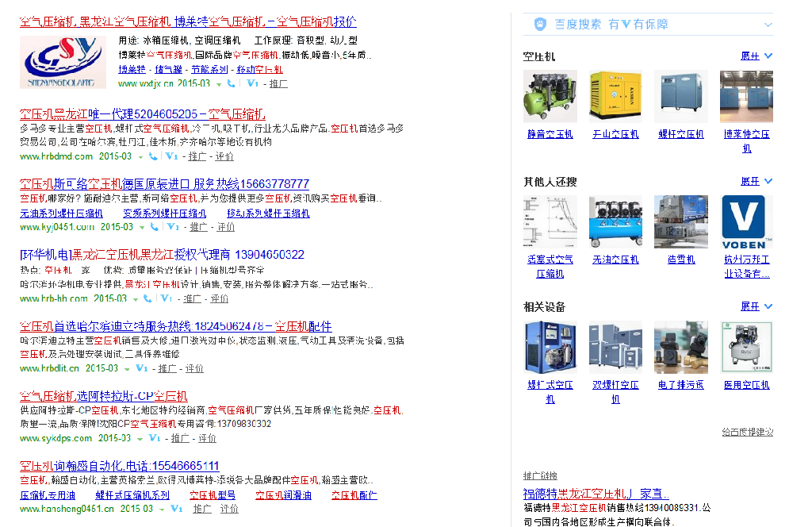The width and height of the screenshot is (812, 527).
Task: Open result 空压机斯可络空压机德国原装进口
Action: pyautogui.click(x=164, y=184)
